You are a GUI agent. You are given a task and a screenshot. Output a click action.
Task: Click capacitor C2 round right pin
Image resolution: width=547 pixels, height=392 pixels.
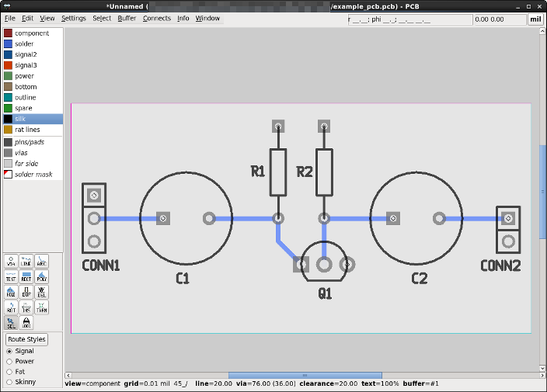[x=439, y=218]
